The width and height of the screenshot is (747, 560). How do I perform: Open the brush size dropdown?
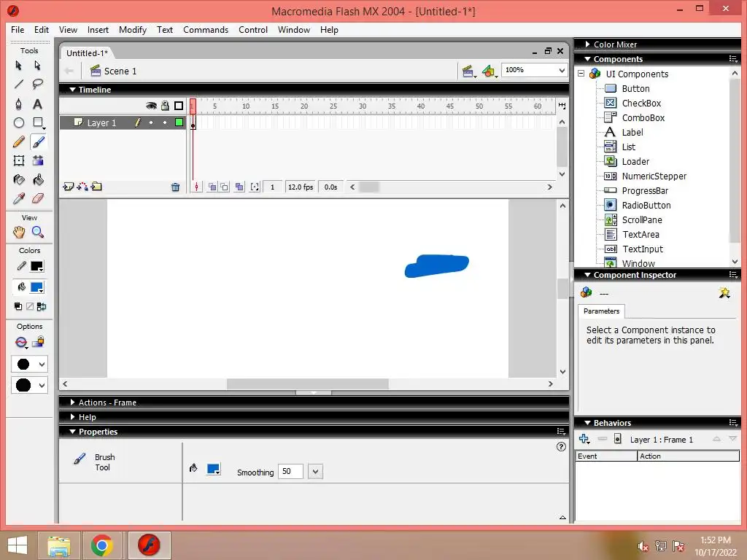[x=29, y=365]
